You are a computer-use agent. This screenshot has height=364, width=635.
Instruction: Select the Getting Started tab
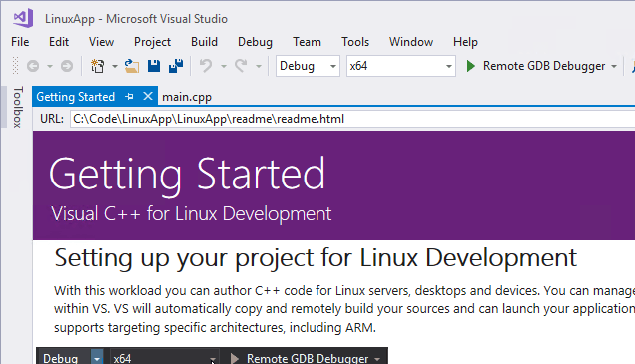(76, 97)
